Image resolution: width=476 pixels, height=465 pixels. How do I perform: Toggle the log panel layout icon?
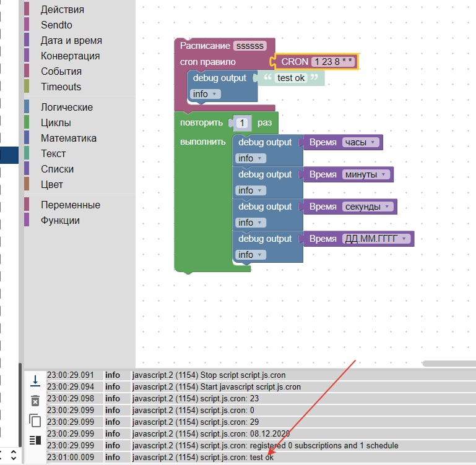click(35, 440)
